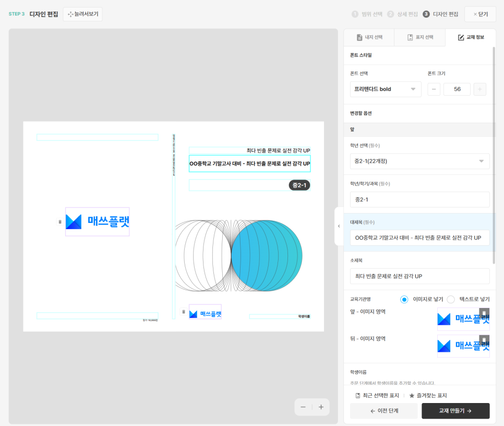Open 최근 선택한 표지 list
This screenshot has width=504, height=426.
coord(377,395)
